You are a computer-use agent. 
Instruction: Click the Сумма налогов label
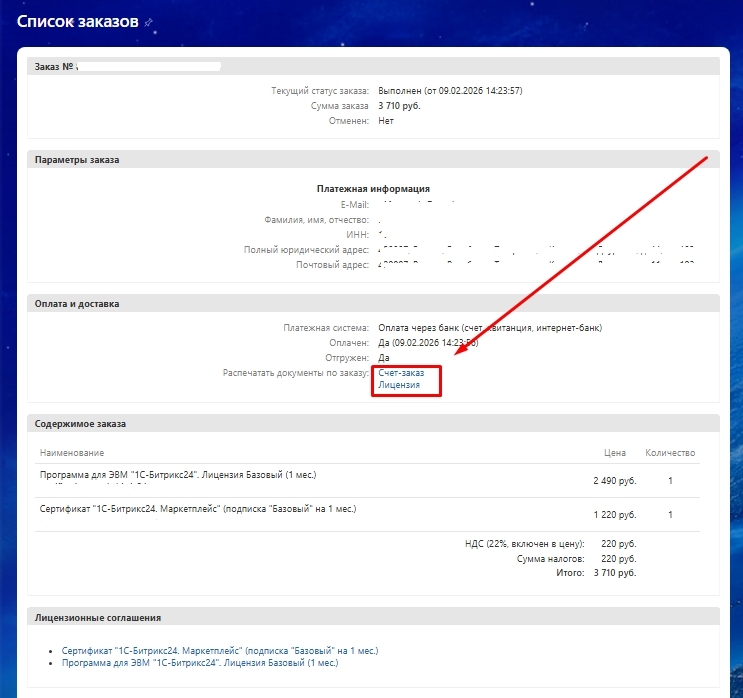click(551, 559)
